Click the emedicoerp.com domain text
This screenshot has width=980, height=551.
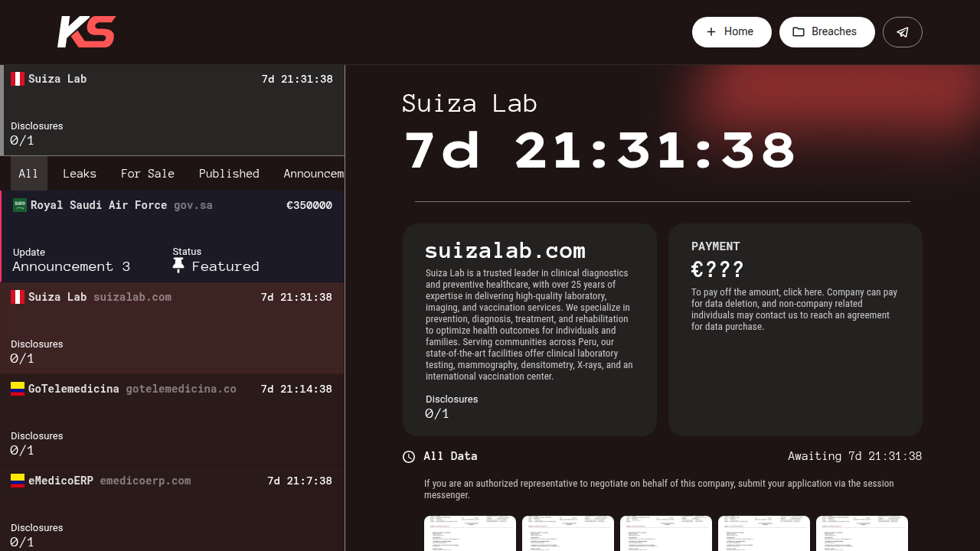pyautogui.click(x=145, y=481)
